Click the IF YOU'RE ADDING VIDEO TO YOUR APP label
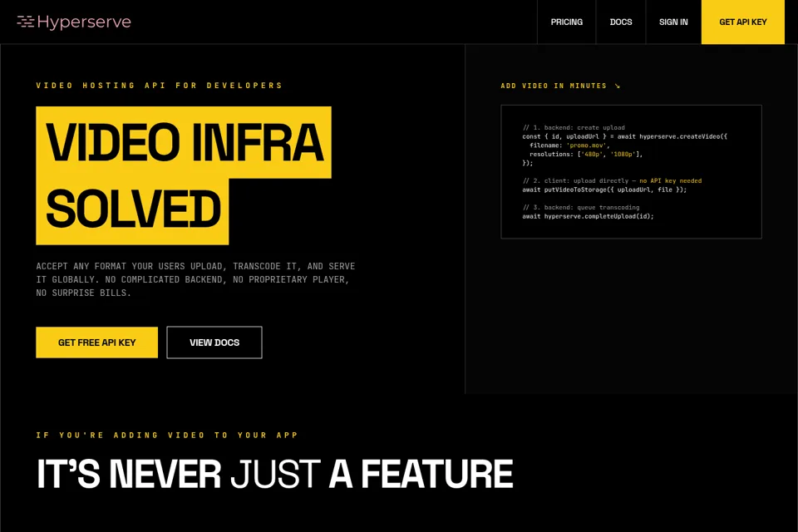Screen dimensions: 798x532 (167, 436)
